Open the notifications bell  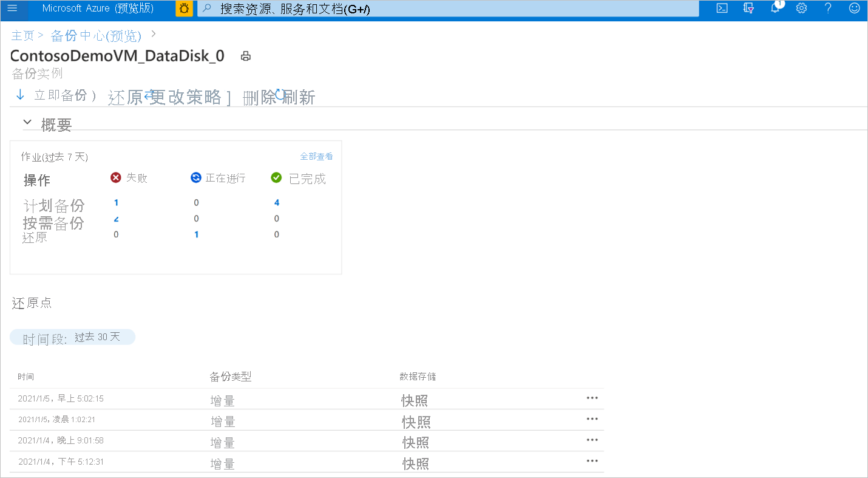coord(775,8)
